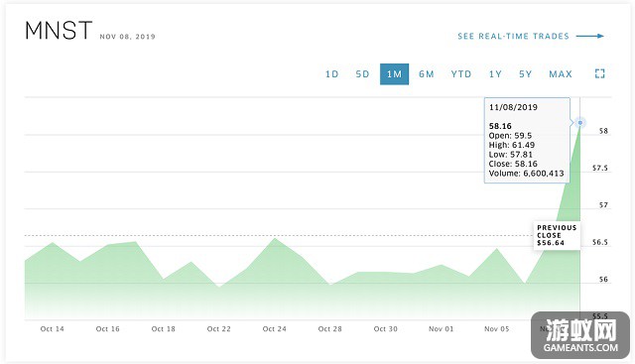The width and height of the screenshot is (635, 364).
Task: Click the 58 price axis label
Action: [603, 131]
